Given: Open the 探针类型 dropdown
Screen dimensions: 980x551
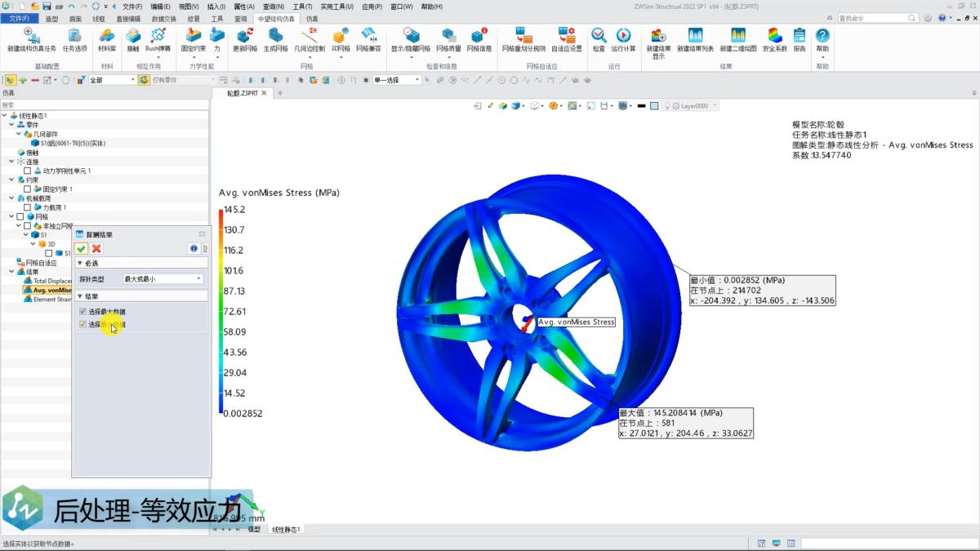Looking at the screenshot, I should pyautogui.click(x=163, y=279).
